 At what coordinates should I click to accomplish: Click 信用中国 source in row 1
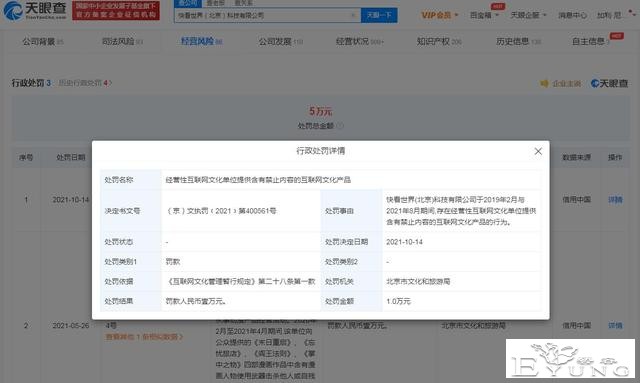576,200
